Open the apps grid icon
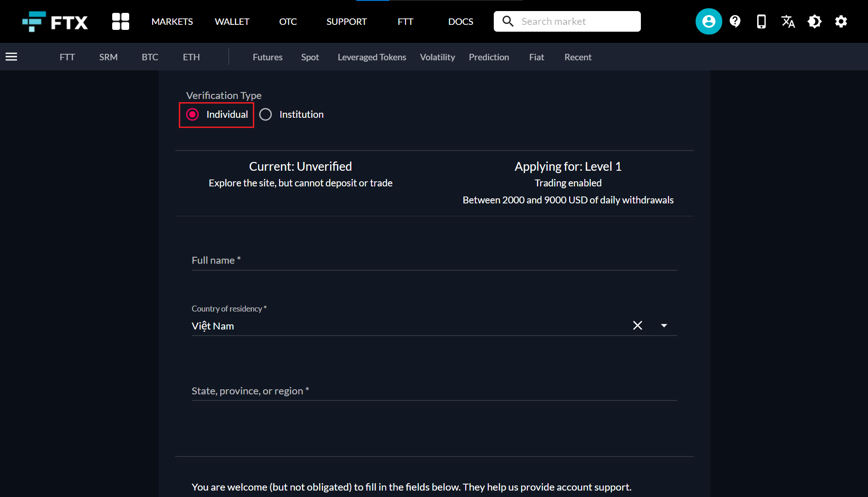868x497 pixels. coord(120,22)
